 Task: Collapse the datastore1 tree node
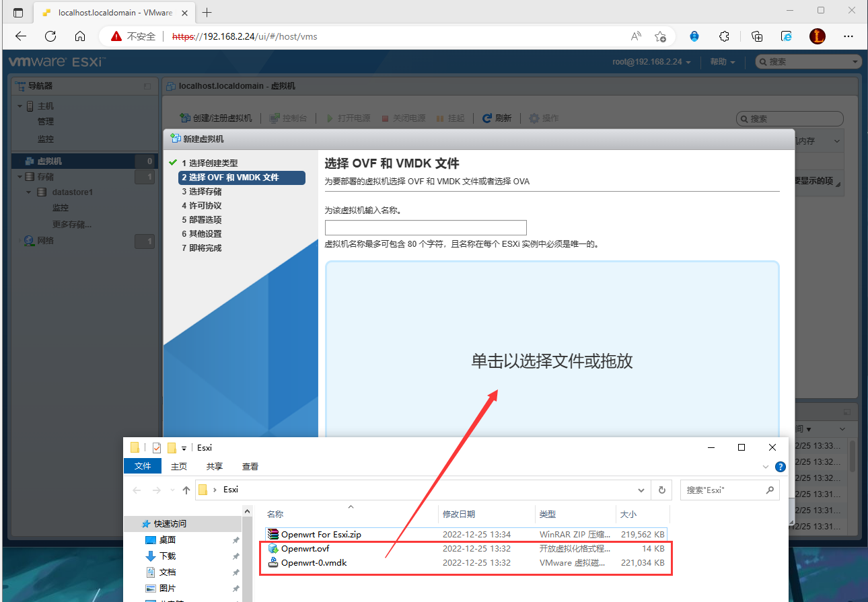[x=29, y=192]
